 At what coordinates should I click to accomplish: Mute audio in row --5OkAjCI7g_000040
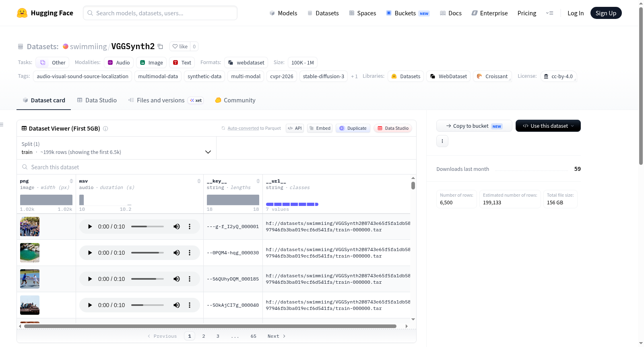[177, 305]
